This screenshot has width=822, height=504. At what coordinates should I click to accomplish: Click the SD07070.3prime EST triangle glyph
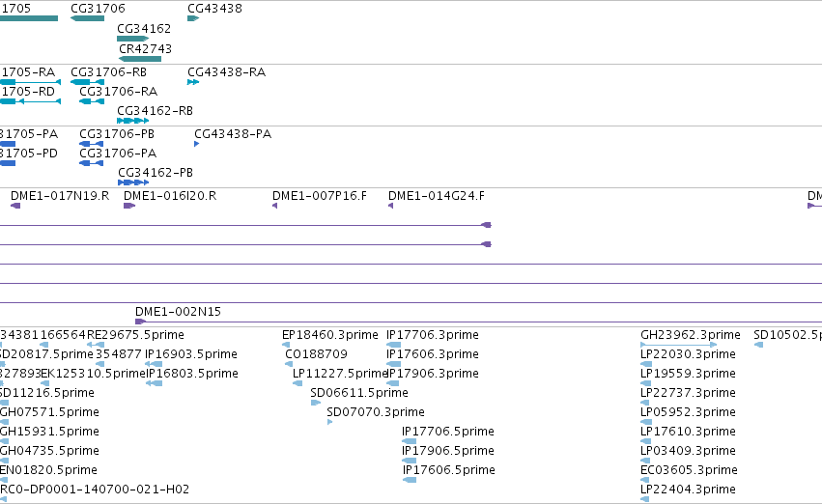pos(329,422)
